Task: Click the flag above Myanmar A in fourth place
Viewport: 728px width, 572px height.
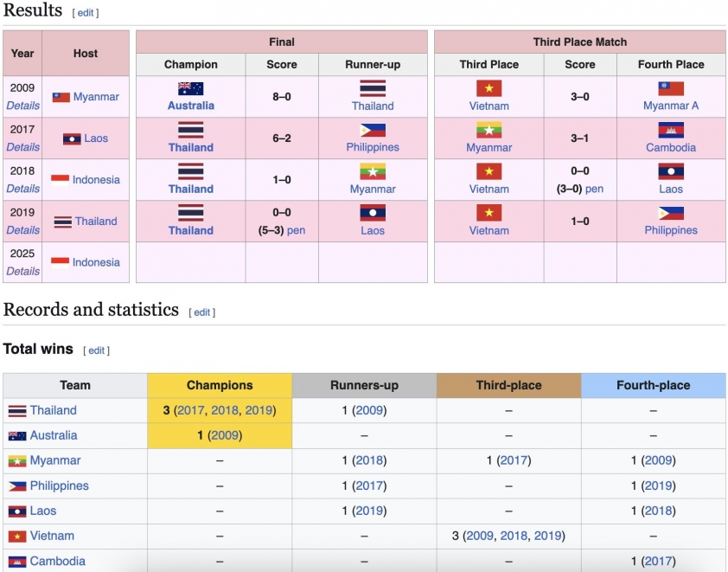Action: pyautogui.click(x=671, y=88)
